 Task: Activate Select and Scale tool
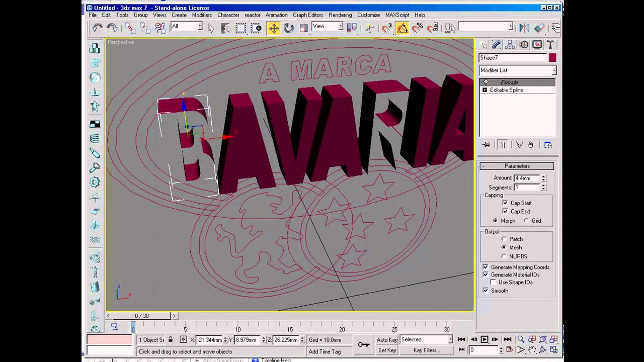coord(304,28)
